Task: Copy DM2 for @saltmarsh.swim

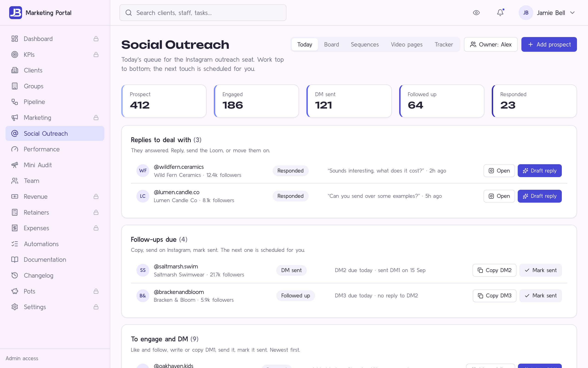Action: point(494,270)
